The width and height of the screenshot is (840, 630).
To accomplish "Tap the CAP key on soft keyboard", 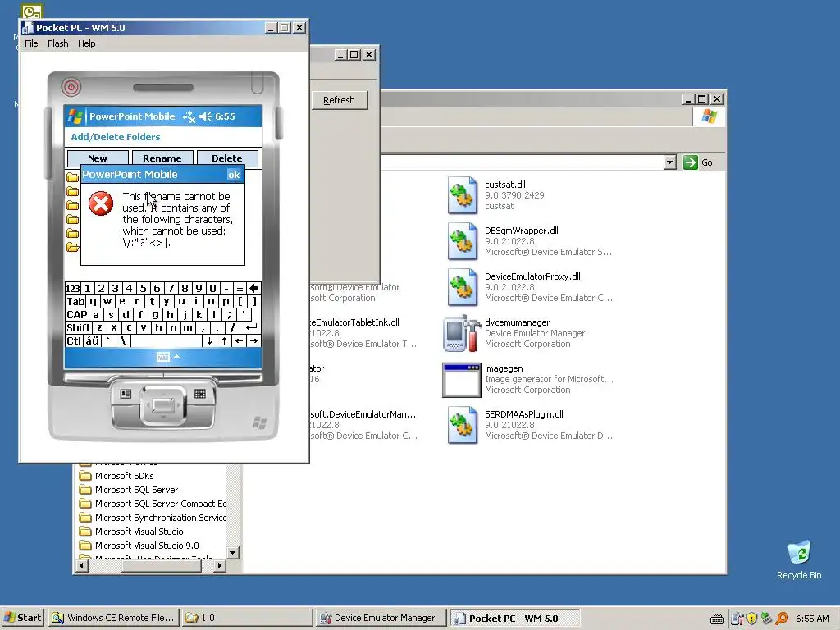I will (x=76, y=314).
